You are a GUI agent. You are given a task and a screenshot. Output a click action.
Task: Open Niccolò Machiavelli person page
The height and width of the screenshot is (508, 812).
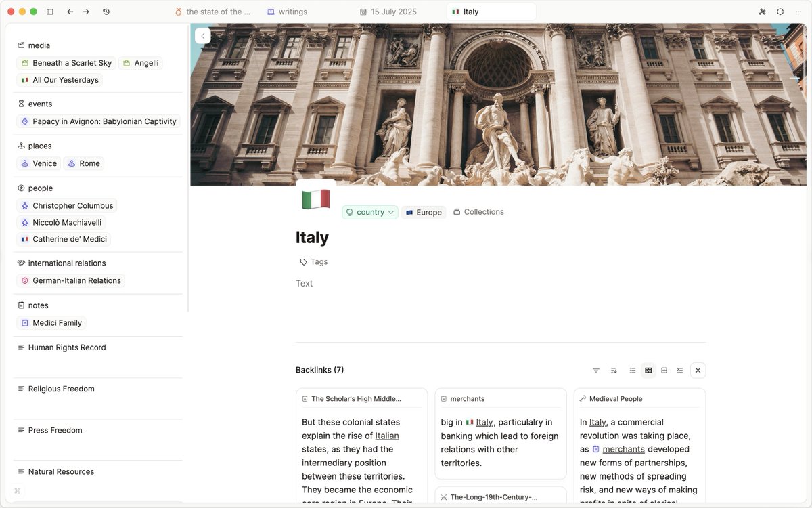(x=61, y=222)
